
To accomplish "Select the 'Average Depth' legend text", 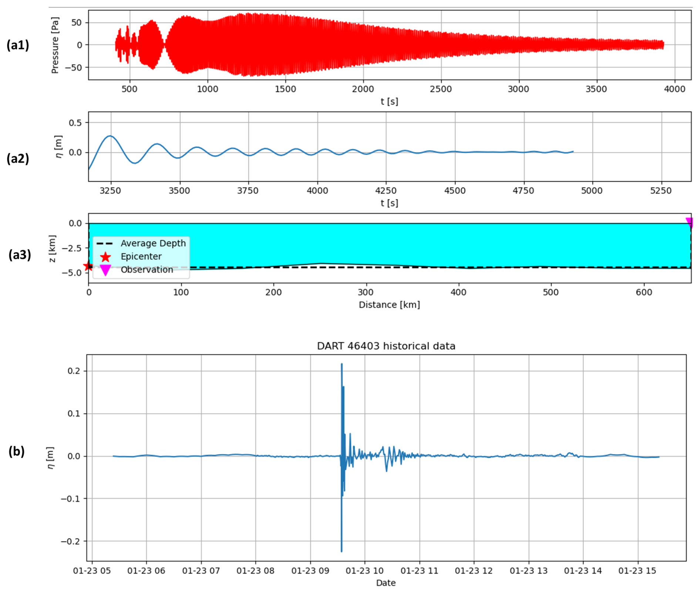I will [x=153, y=243].
